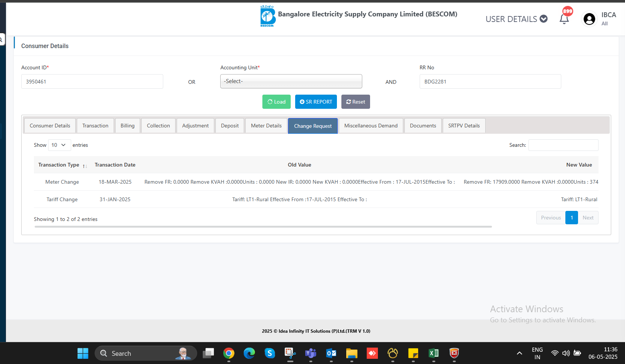
Task: Open Wi-Fi network settings in tray
Action: click(x=555, y=353)
